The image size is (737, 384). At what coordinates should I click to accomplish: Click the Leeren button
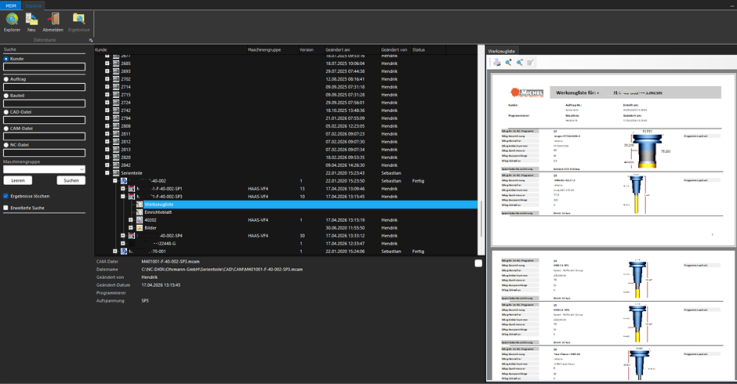click(18, 180)
